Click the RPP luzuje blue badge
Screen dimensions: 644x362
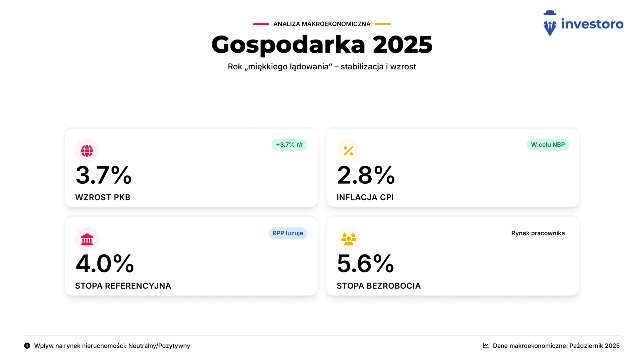point(288,233)
